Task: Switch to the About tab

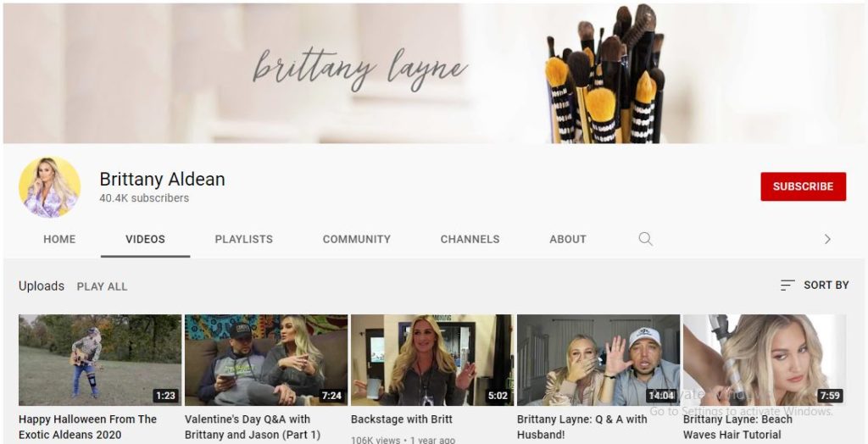Action: (567, 239)
